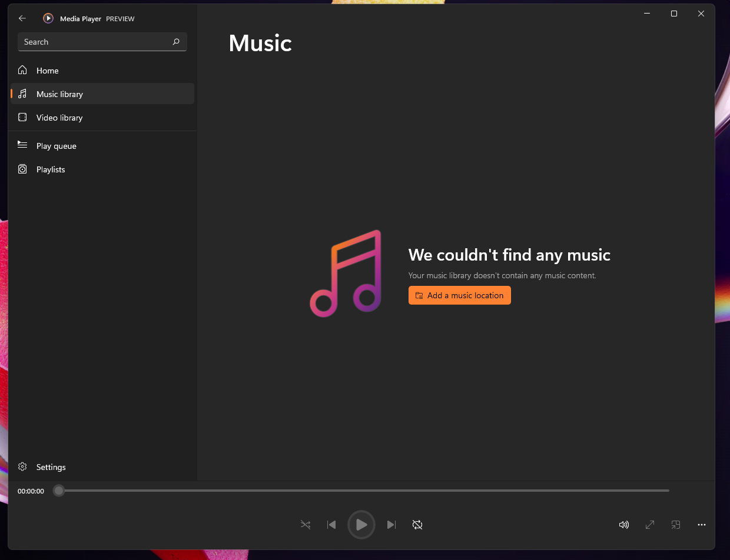Toggle repeat mode

(x=417, y=525)
